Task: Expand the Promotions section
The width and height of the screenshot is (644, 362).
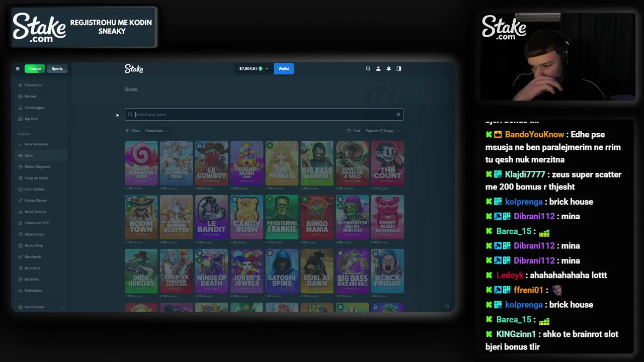Action: coord(41,307)
